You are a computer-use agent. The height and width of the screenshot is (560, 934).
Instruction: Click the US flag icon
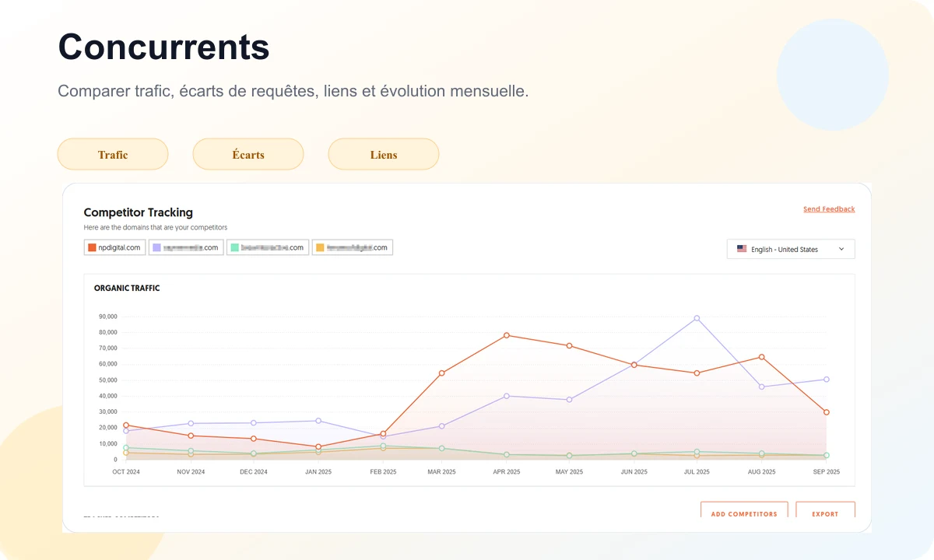[x=742, y=249]
